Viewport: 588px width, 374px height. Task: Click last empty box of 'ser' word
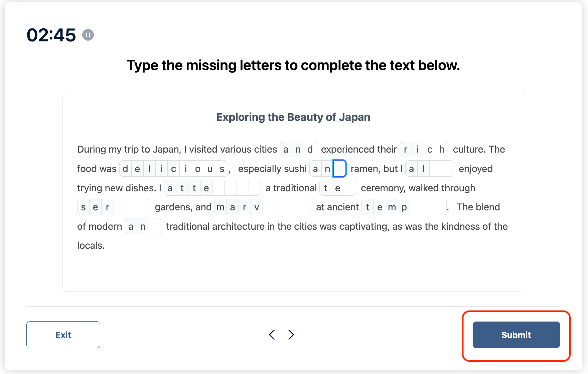pos(144,207)
